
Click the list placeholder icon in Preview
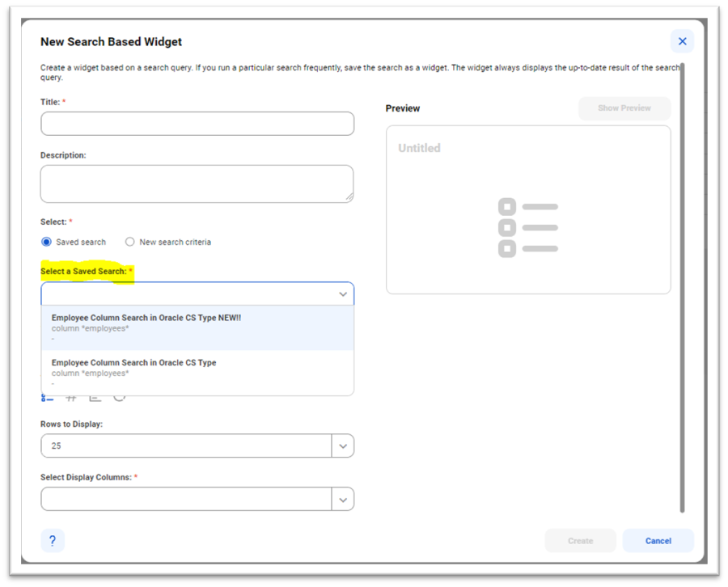click(528, 227)
